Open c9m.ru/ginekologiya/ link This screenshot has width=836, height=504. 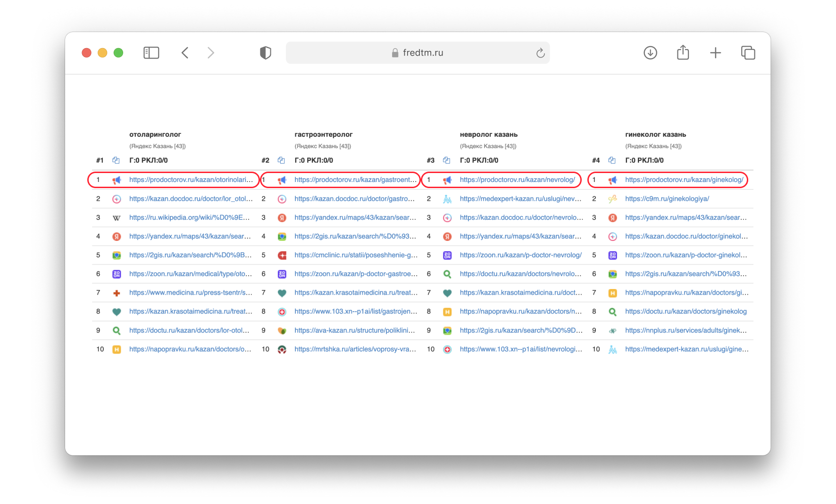pyautogui.click(x=667, y=198)
